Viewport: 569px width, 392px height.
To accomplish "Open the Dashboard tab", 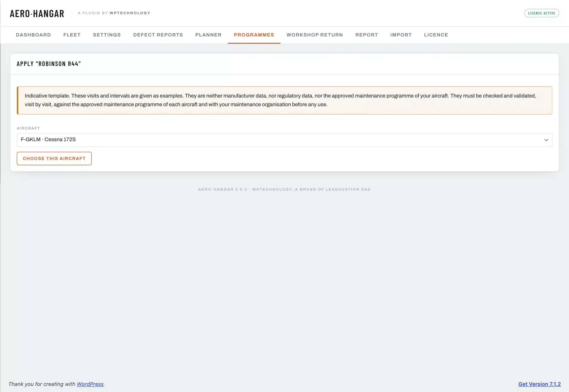I will coord(33,35).
